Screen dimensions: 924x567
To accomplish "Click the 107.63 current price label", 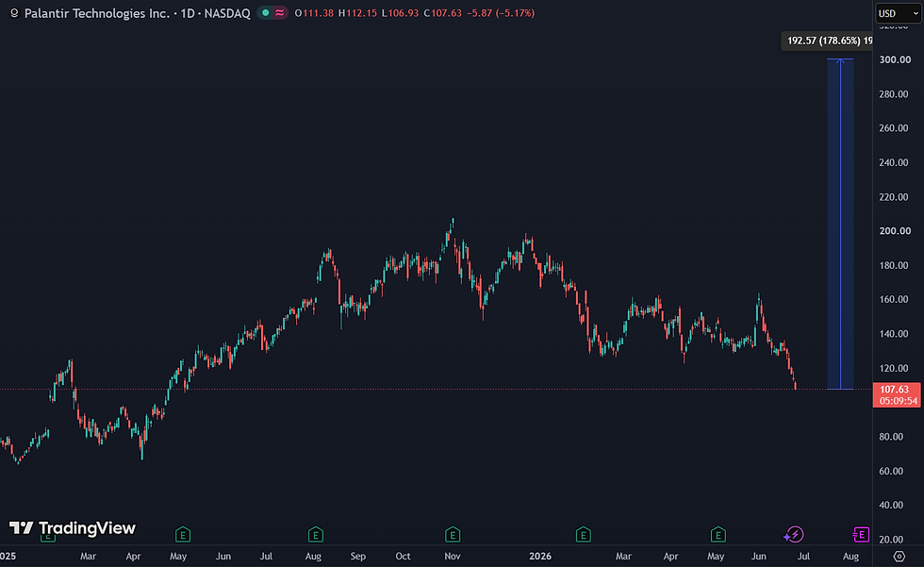I will [x=895, y=390].
